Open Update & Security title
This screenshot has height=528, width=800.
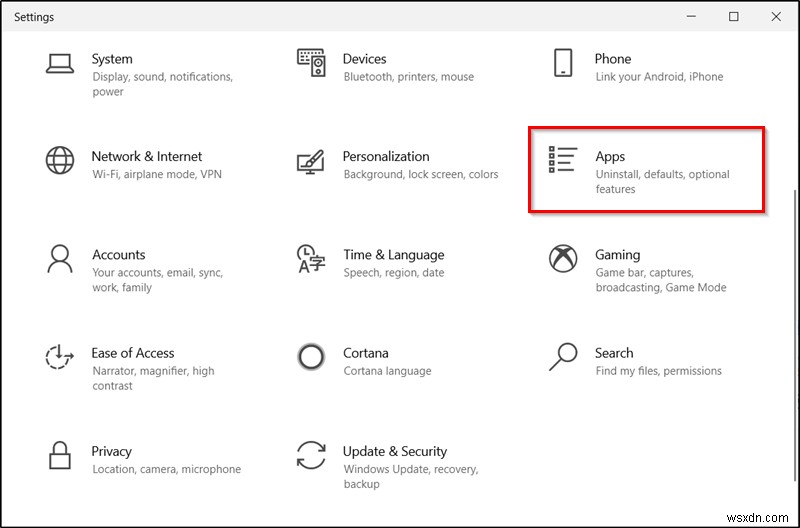(x=394, y=451)
